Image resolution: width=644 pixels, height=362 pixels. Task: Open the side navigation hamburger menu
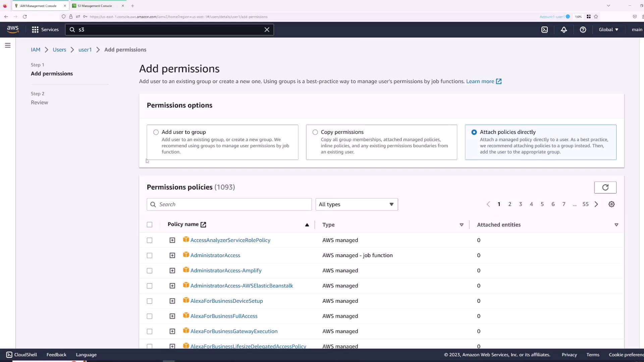pyautogui.click(x=8, y=45)
